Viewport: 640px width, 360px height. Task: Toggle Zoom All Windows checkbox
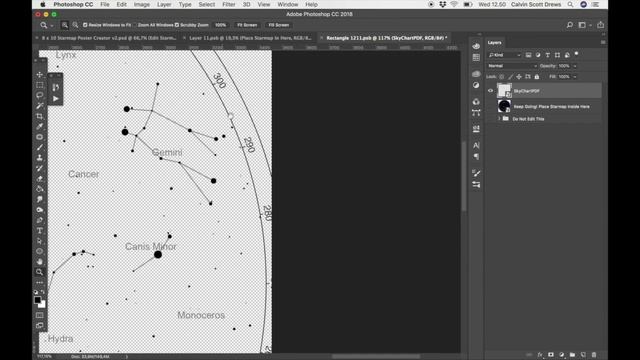click(x=135, y=25)
